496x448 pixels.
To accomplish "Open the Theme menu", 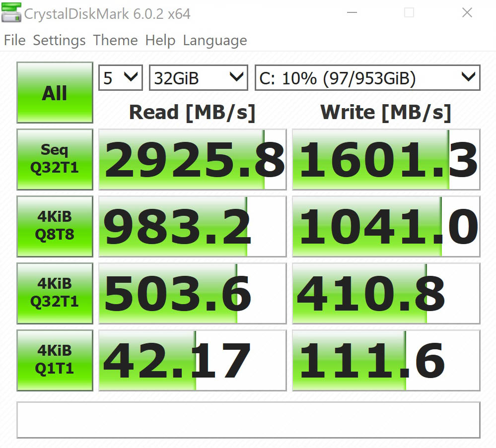I will click(x=116, y=41).
